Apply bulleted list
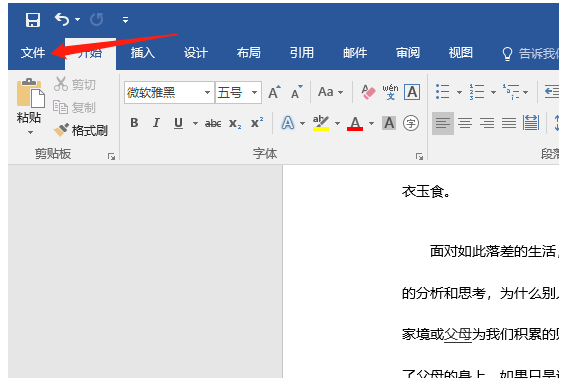The width and height of the screenshot is (588, 386). pos(442,92)
